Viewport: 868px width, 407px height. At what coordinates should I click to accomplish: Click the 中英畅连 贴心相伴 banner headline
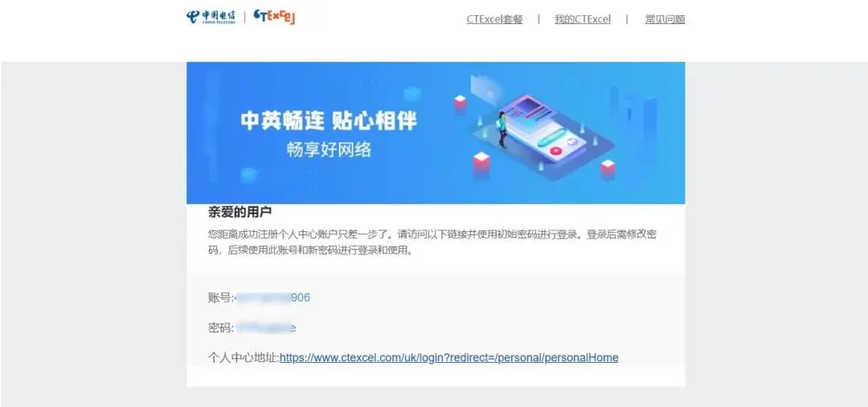click(x=329, y=121)
